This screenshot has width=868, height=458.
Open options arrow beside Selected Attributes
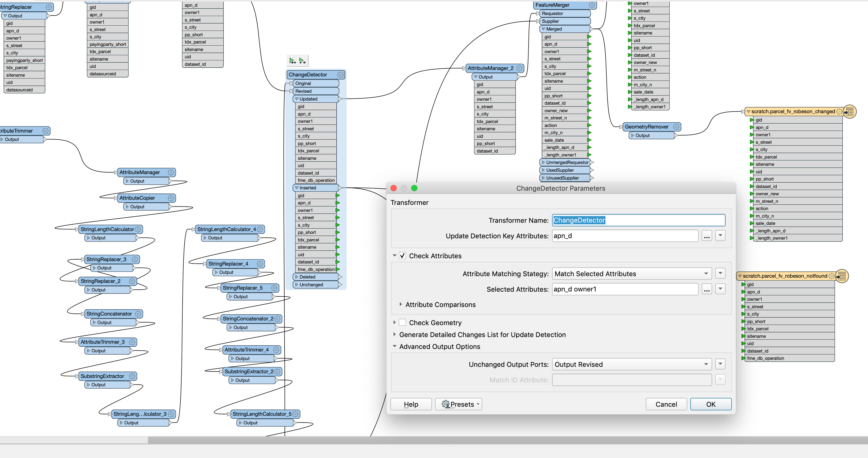[x=720, y=289]
